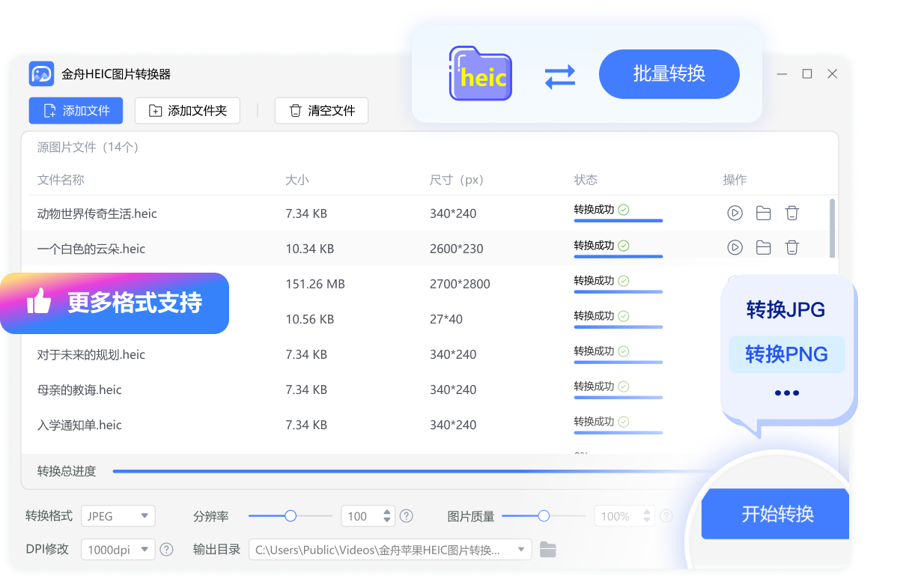The height and width of the screenshot is (579, 924).
Task: Click the resolution value field showing 100
Action: [x=359, y=516]
